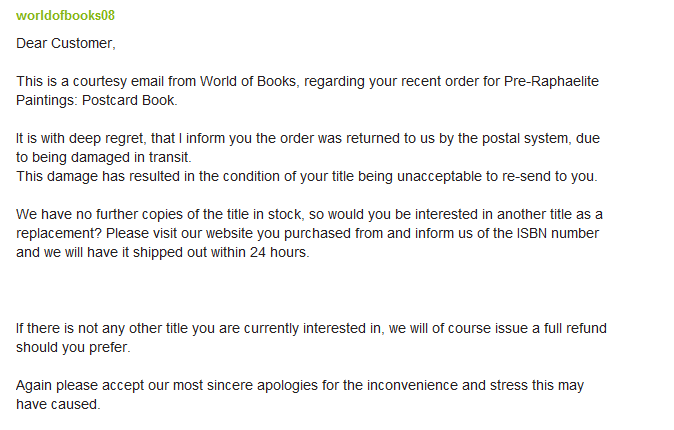
Task: Click the "within 24 hours" phrase
Action: 258,252
